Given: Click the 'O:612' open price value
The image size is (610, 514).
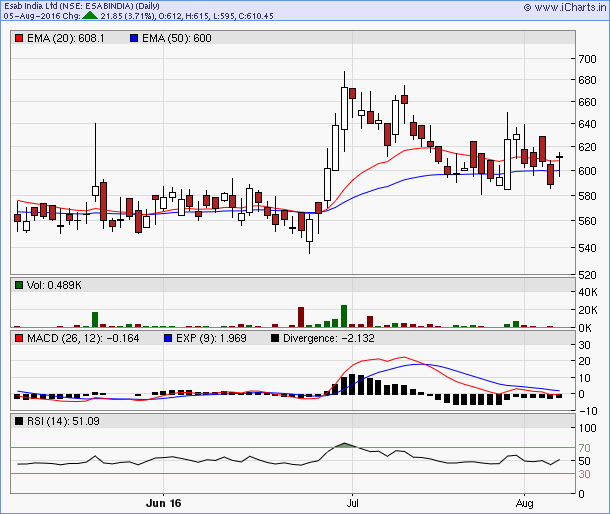Looking at the screenshot, I should click(x=170, y=16).
